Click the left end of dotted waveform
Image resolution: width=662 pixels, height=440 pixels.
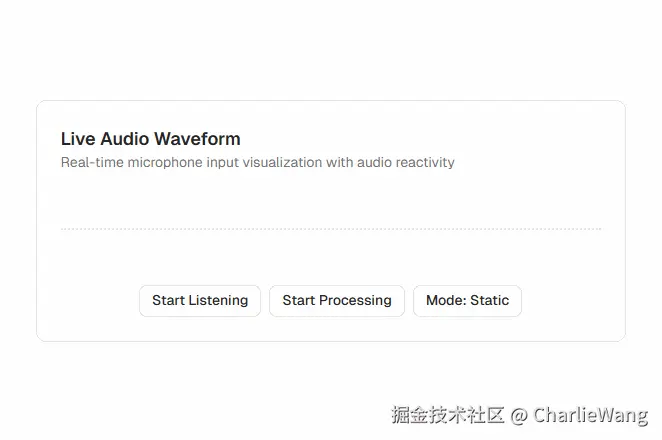click(62, 229)
